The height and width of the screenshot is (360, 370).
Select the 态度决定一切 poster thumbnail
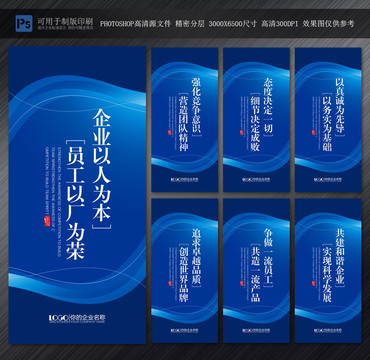click(256, 120)
